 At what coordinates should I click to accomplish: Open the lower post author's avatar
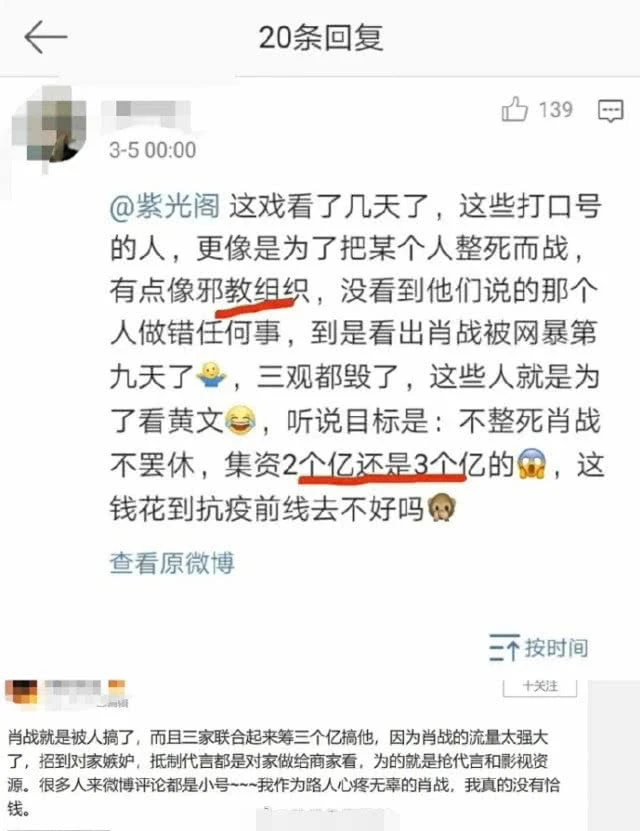[x=21, y=692]
